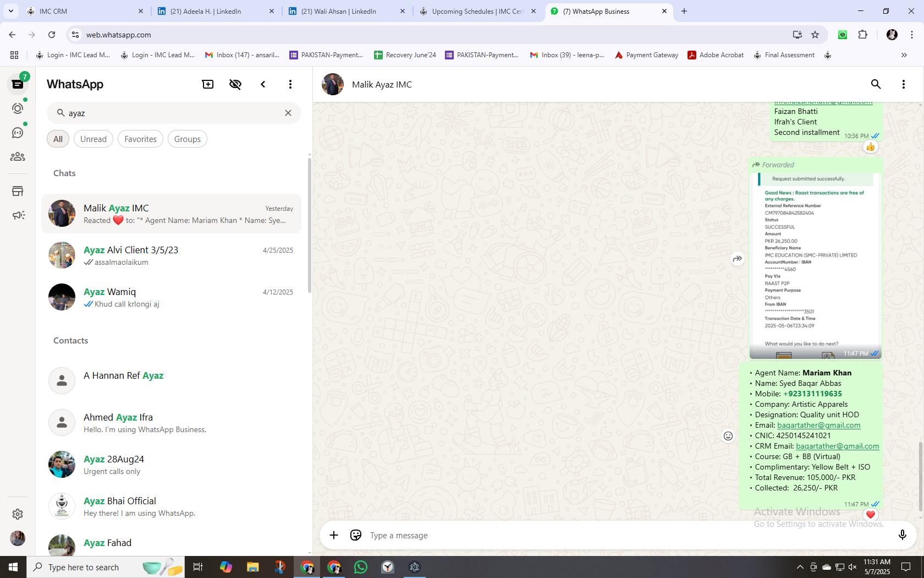Clear the 'ayaz' search text
This screenshot has width=924, height=578.
pyautogui.click(x=288, y=113)
